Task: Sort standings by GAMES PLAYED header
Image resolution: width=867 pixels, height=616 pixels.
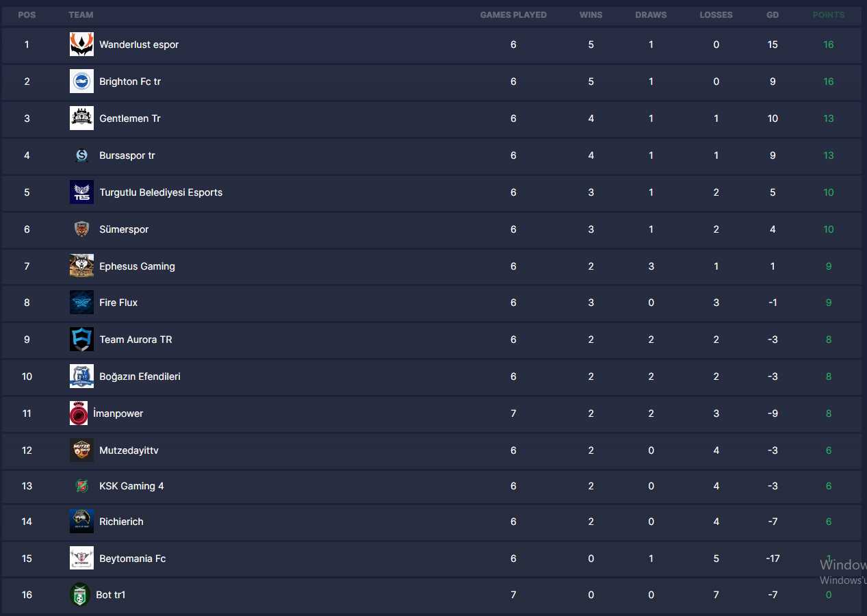Action: [513, 15]
